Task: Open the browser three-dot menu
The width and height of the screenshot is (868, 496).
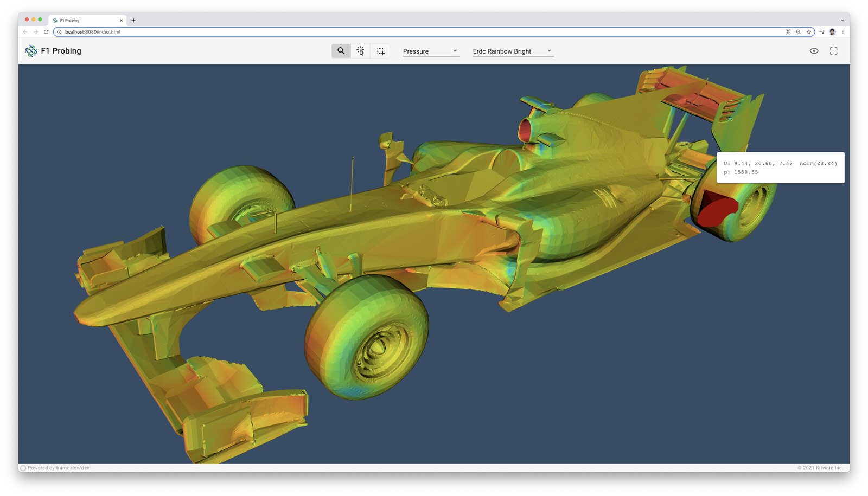Action: pos(843,32)
